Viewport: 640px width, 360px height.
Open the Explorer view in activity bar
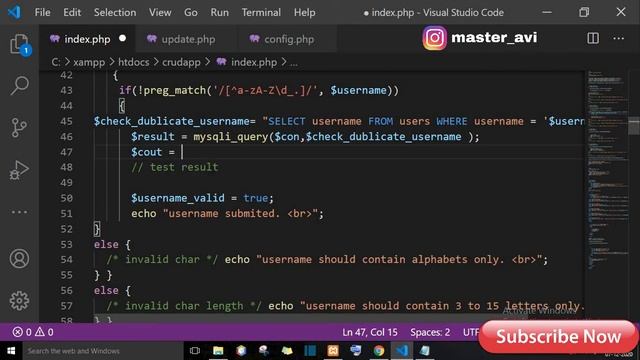tap(19, 44)
